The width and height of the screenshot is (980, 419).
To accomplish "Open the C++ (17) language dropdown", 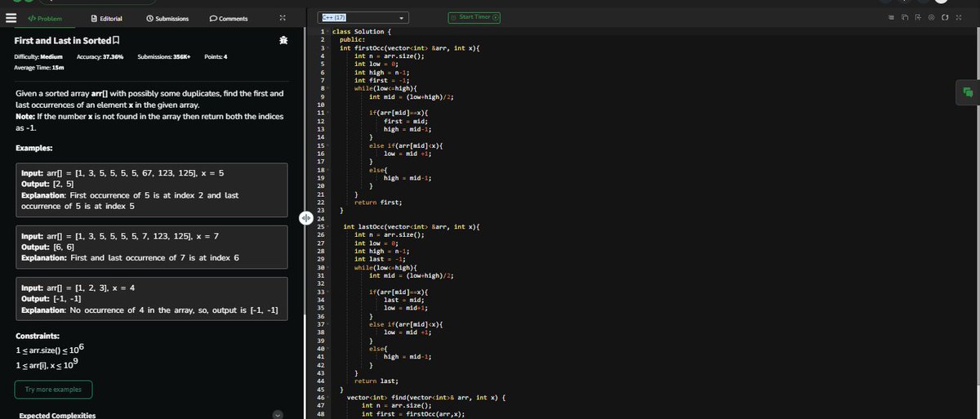I will point(363,17).
